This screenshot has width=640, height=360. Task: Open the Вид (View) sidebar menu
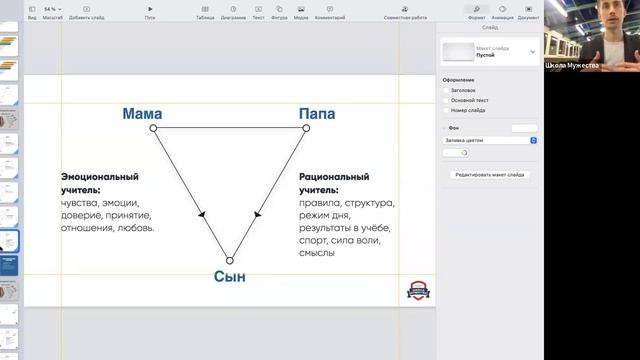pyautogui.click(x=32, y=12)
